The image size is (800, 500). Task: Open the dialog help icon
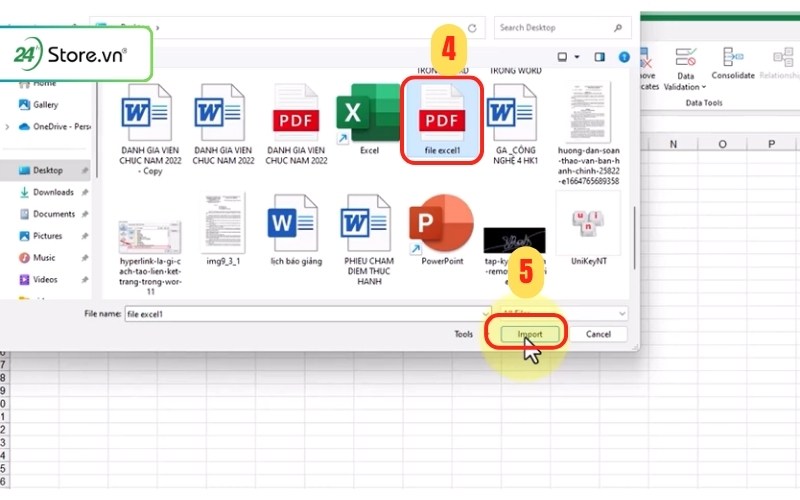pos(624,57)
